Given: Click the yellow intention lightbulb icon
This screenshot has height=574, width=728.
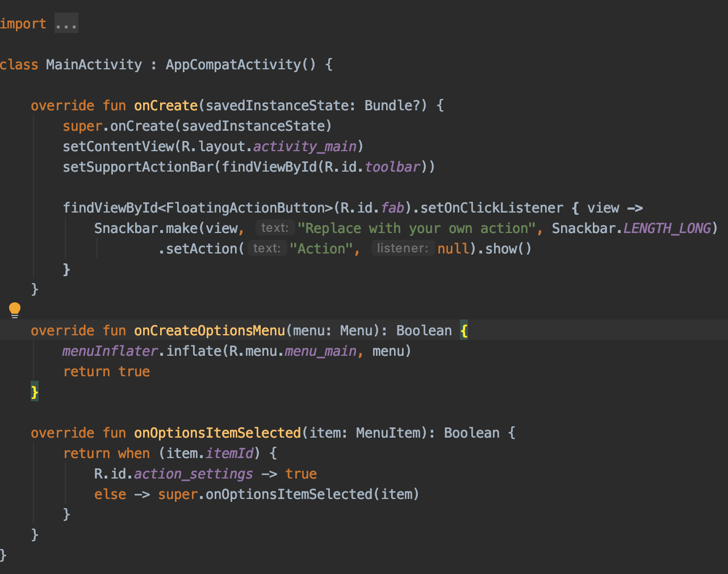Looking at the screenshot, I should click(x=14, y=310).
